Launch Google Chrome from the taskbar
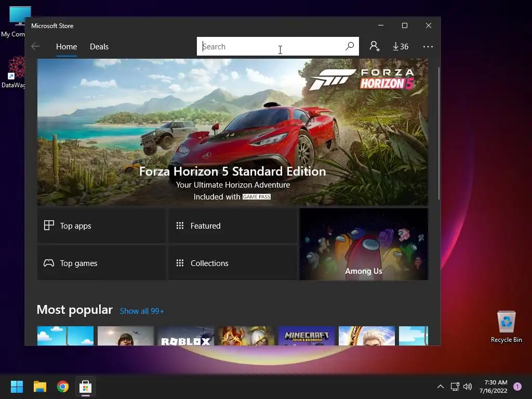This screenshot has width=532, height=399. click(x=63, y=387)
